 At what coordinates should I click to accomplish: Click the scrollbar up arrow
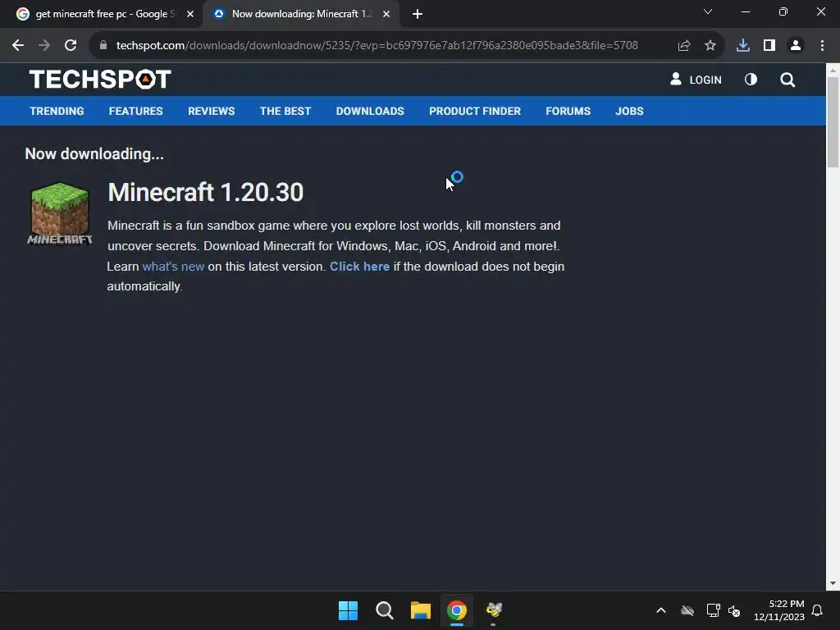[x=833, y=70]
